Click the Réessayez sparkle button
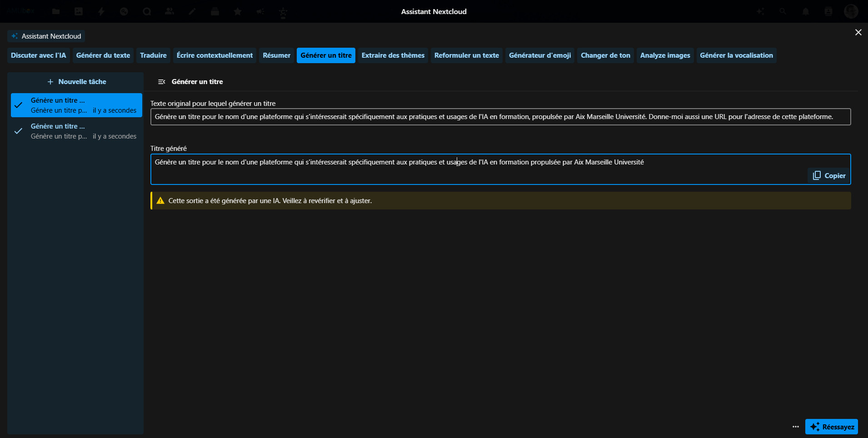 coord(831,427)
